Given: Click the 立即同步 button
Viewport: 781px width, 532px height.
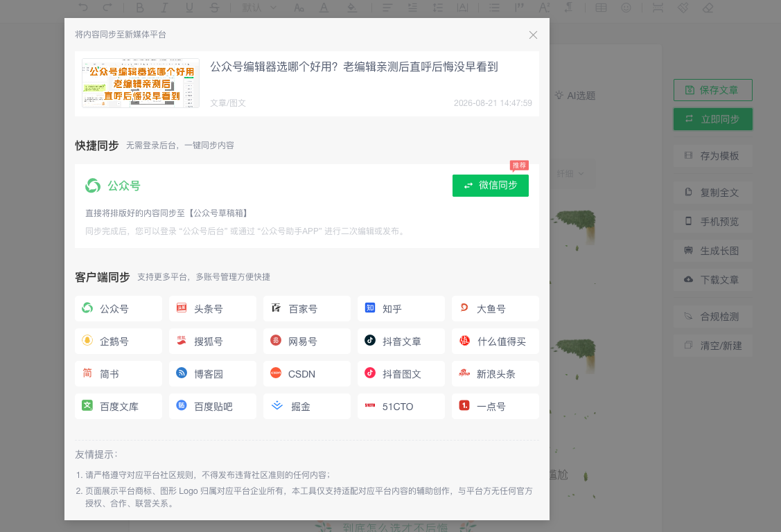Looking at the screenshot, I should tap(713, 119).
